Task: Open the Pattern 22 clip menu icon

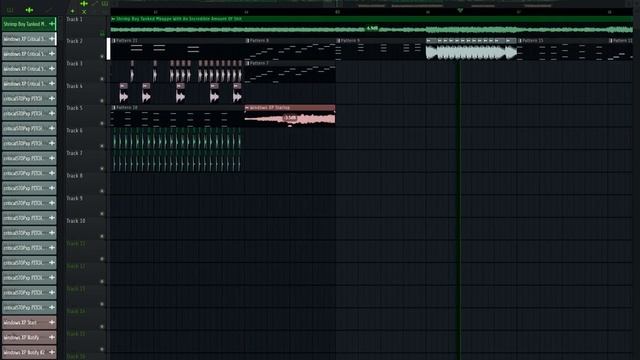Action: (x=114, y=41)
